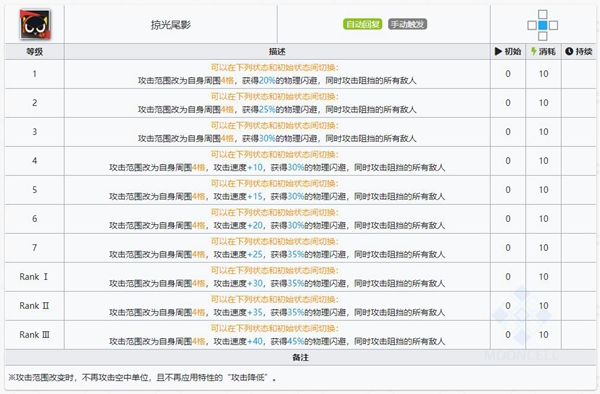Select the Rank Ⅲ row label
600x394 pixels.
pyautogui.click(x=34, y=335)
